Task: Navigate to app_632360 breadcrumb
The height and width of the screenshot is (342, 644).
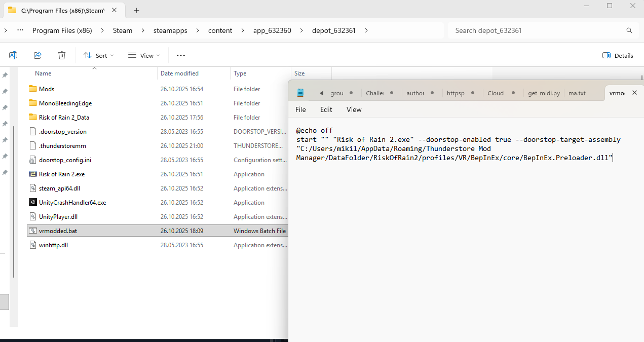Action: point(272,30)
